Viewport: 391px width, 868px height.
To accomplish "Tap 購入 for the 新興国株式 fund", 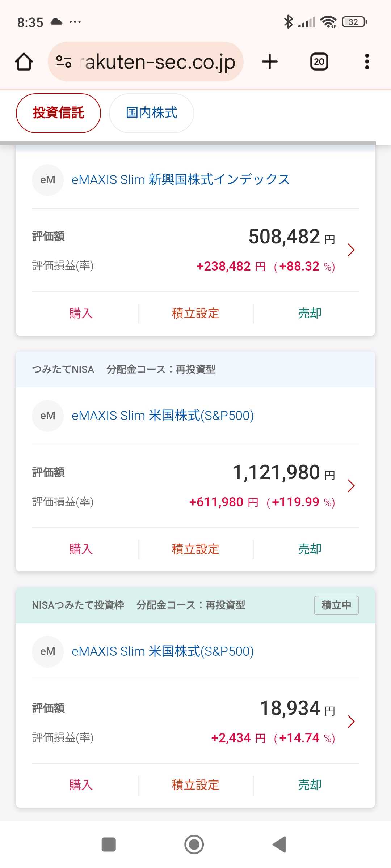I will (81, 313).
